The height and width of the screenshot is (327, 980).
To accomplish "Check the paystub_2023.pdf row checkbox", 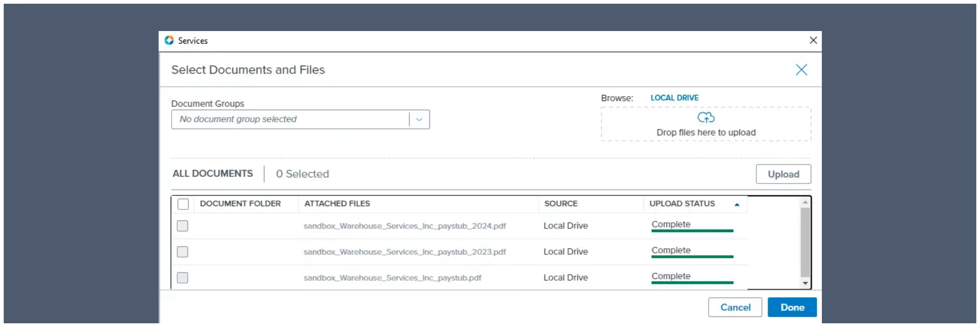I will click(183, 252).
